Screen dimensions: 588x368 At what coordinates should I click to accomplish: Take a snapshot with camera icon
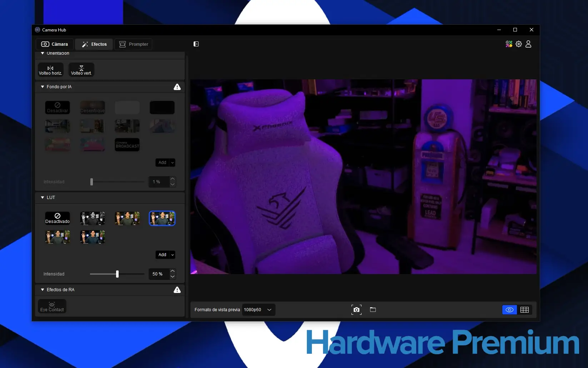pyautogui.click(x=357, y=310)
